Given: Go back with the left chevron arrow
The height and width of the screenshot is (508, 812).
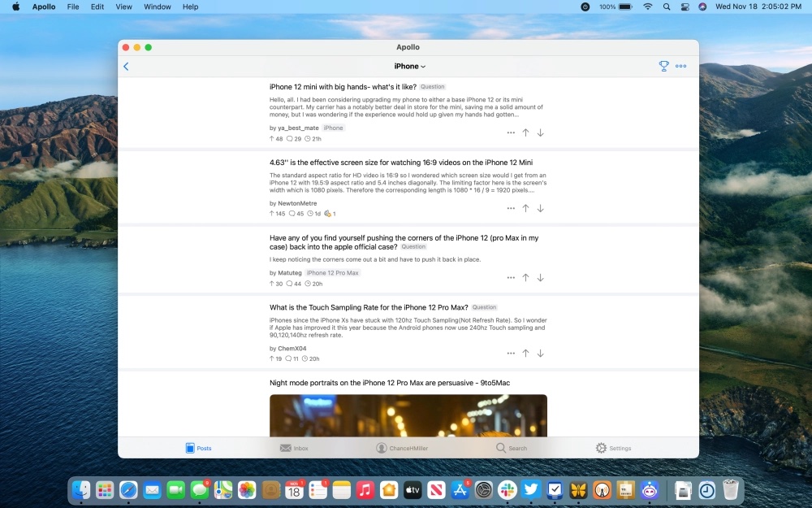Looking at the screenshot, I should (126, 67).
